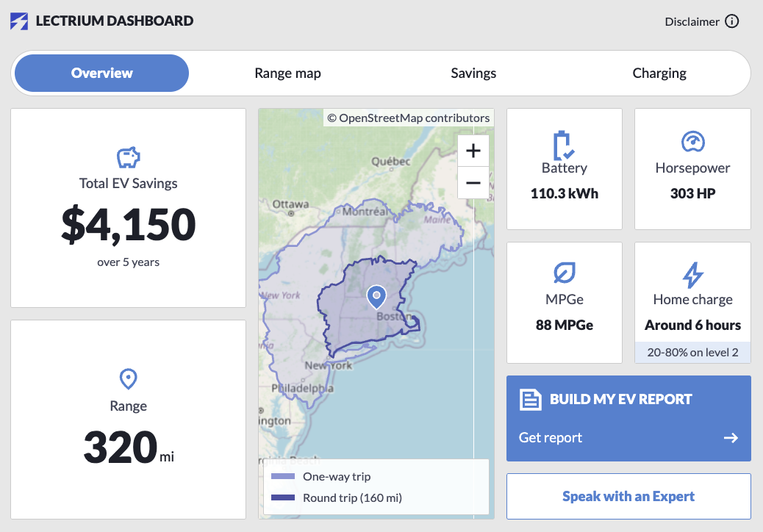Switch to the Range map tab
Screen dimensions: 763x532
point(287,73)
